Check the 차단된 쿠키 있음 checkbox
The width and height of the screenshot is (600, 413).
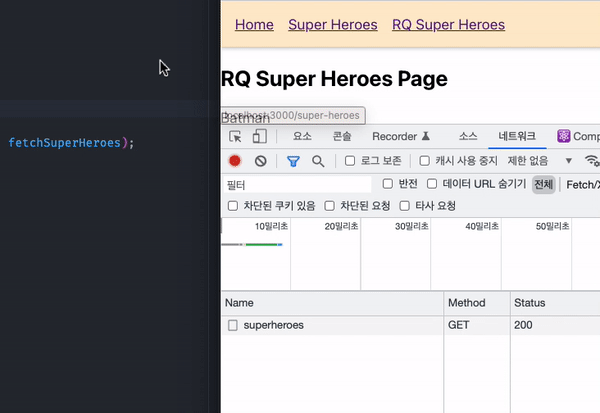tap(233, 206)
